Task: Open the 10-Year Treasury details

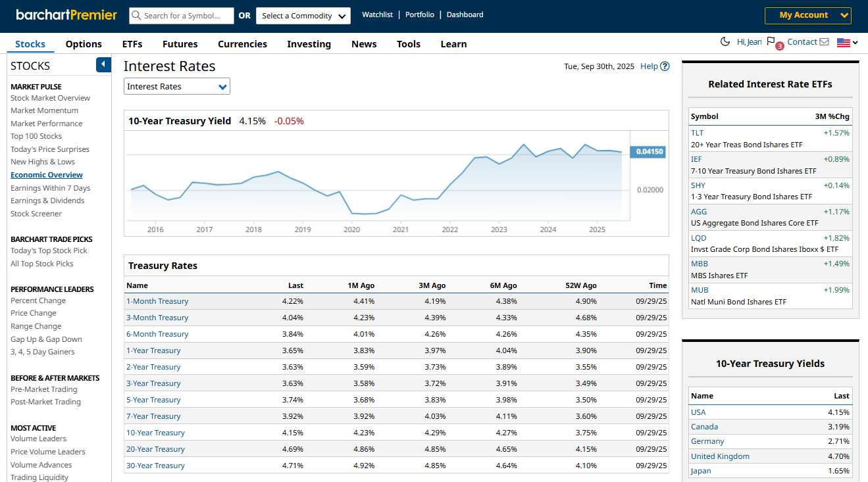Action: pyautogui.click(x=155, y=432)
